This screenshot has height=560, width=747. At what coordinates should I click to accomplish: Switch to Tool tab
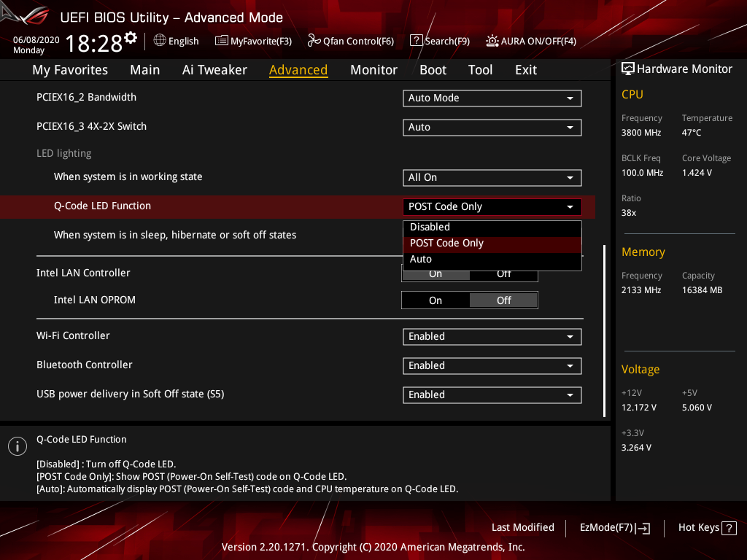pos(480,70)
